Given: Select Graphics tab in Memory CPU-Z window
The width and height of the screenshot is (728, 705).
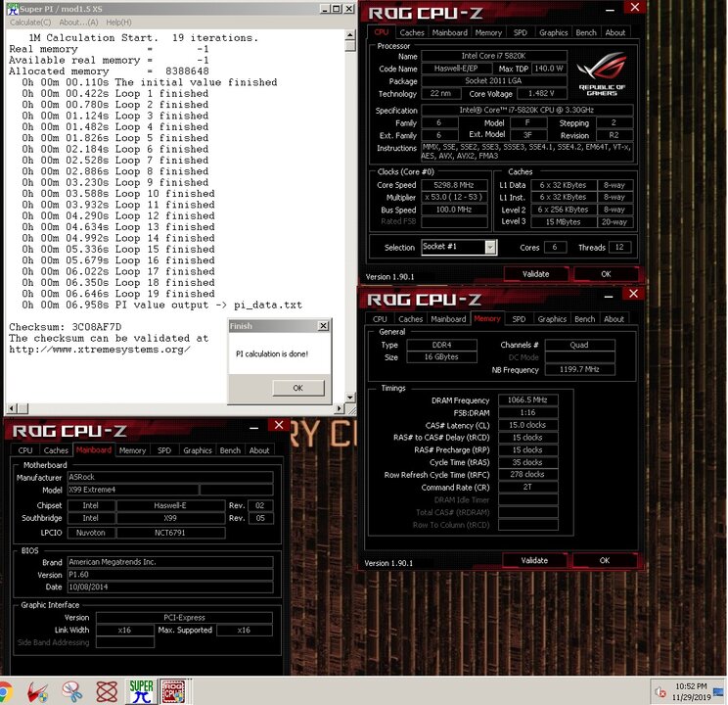Looking at the screenshot, I should click(x=552, y=319).
